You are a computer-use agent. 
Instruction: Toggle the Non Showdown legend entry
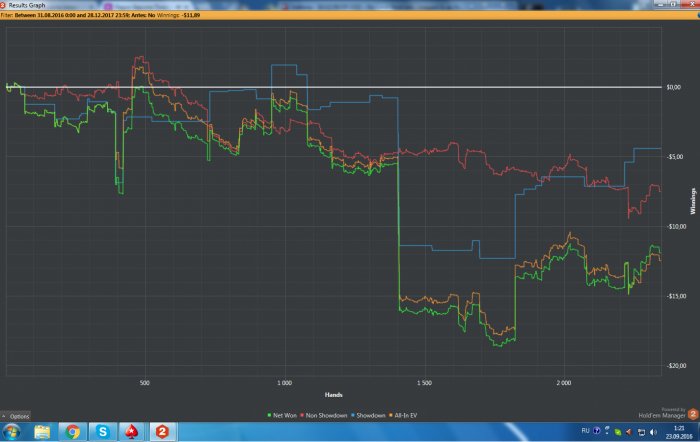[x=324, y=415]
